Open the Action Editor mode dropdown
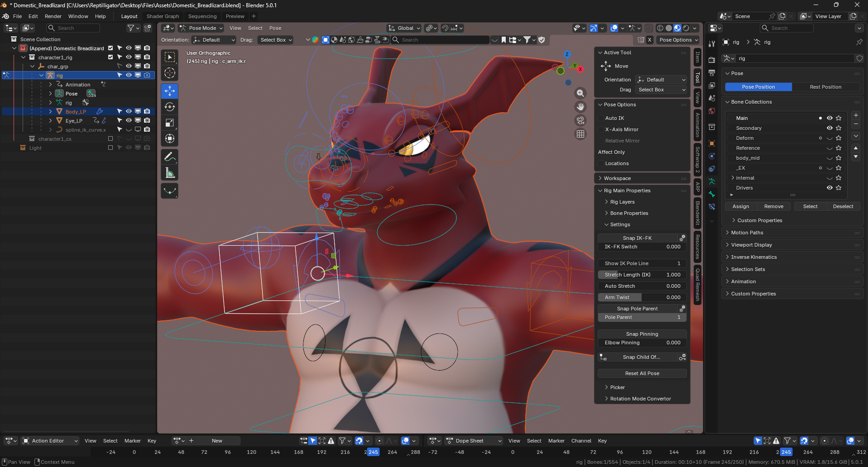Viewport: 868px width, 467px height. pyautogui.click(x=50, y=441)
